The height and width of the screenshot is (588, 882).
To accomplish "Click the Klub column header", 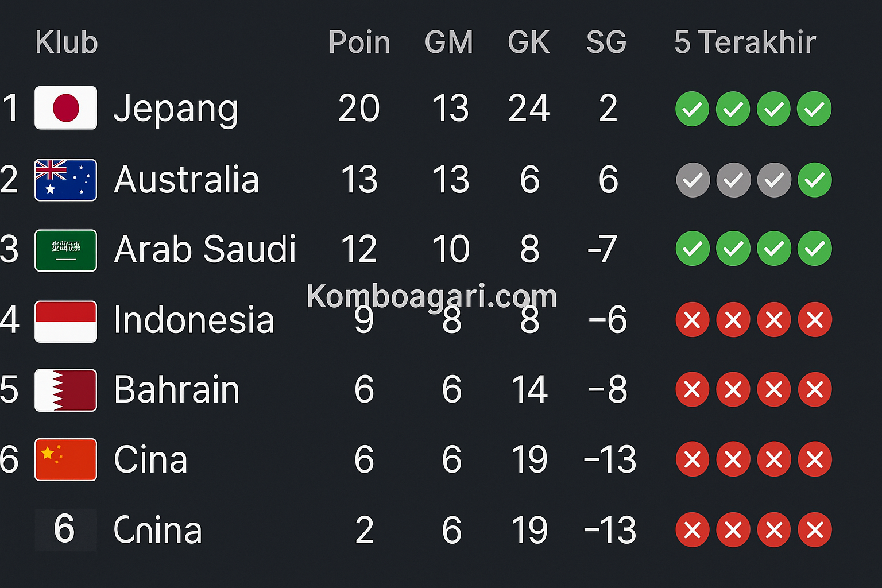I will pos(67,42).
